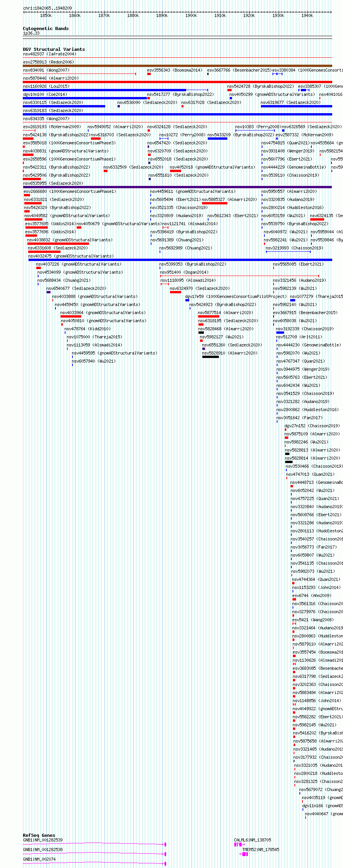Click the purple bar under nsv6535955
This screenshot has width=343, height=868.
tap(178, 187)
